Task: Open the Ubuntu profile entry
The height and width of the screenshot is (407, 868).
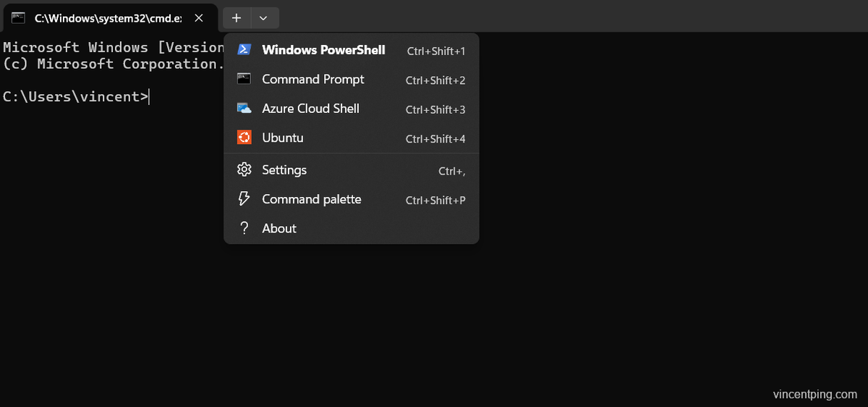Action: pos(352,138)
